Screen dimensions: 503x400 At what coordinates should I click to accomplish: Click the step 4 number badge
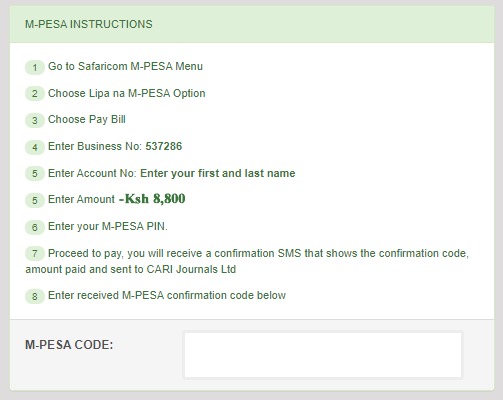point(35,147)
